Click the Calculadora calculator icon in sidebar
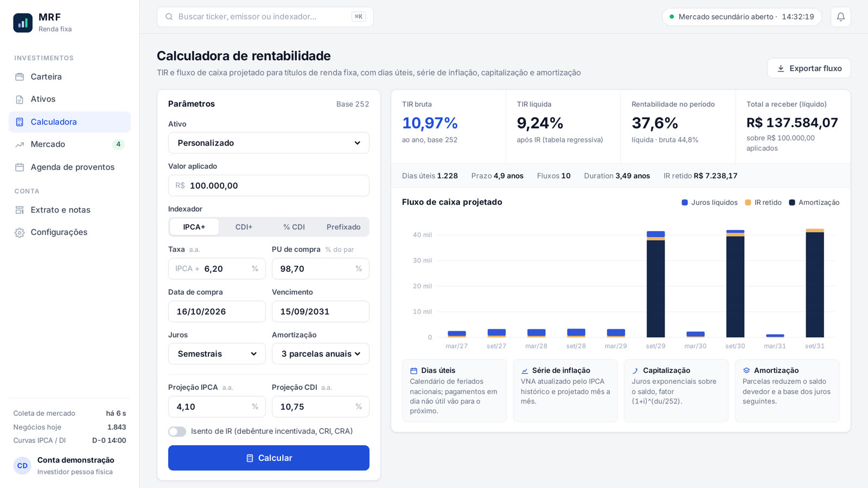868x488 pixels. [x=20, y=122]
